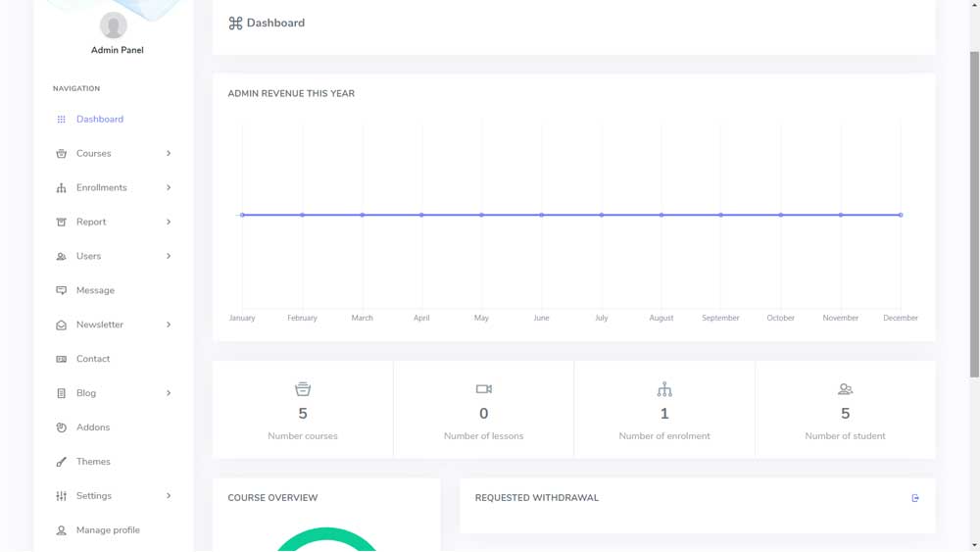Expand the Settings submenu chevron
This screenshot has width=980, height=552.
169,496
